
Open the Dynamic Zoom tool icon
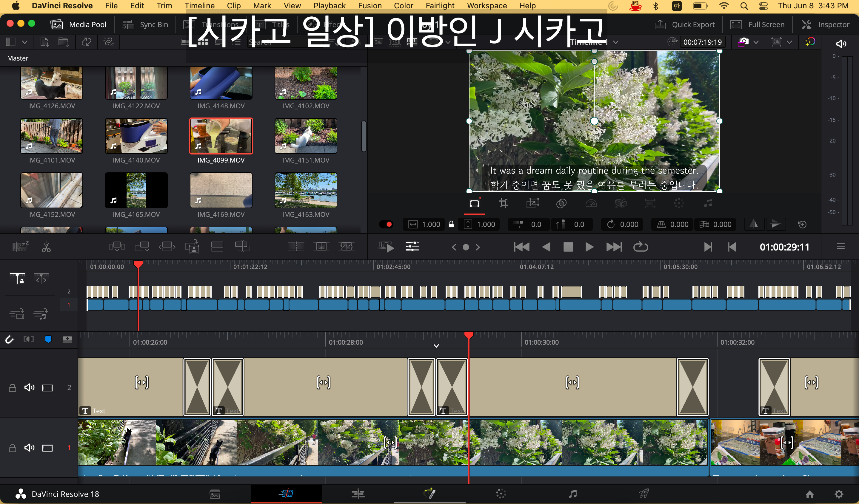[x=532, y=203]
